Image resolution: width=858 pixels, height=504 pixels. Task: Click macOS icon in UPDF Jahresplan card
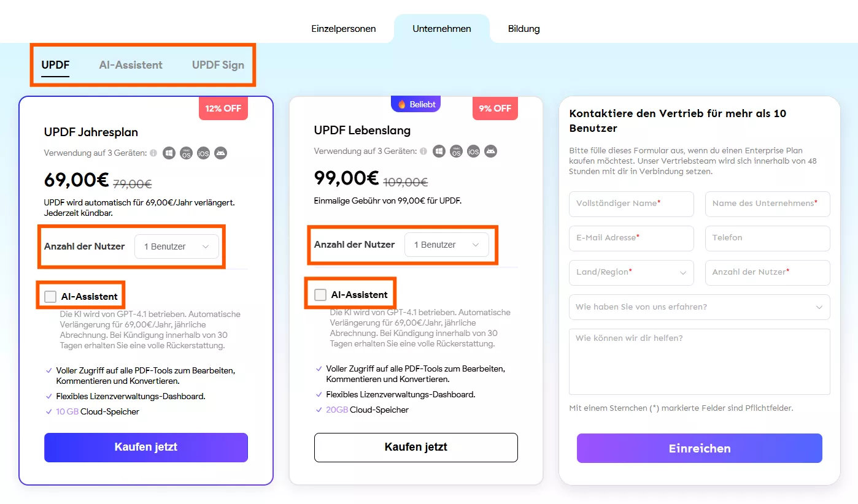tap(186, 153)
